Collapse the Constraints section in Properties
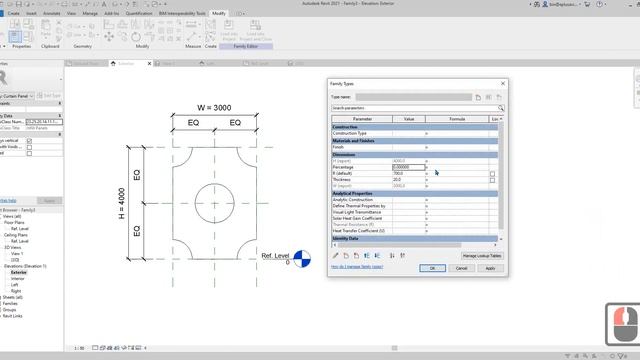This screenshot has width=640, height=360. [x=60, y=104]
